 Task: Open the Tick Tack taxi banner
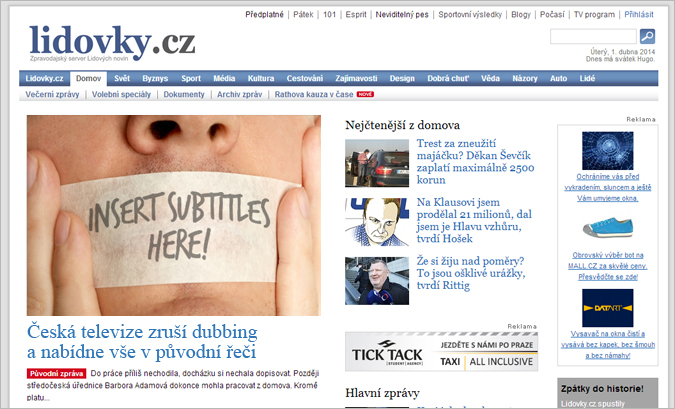click(x=441, y=351)
